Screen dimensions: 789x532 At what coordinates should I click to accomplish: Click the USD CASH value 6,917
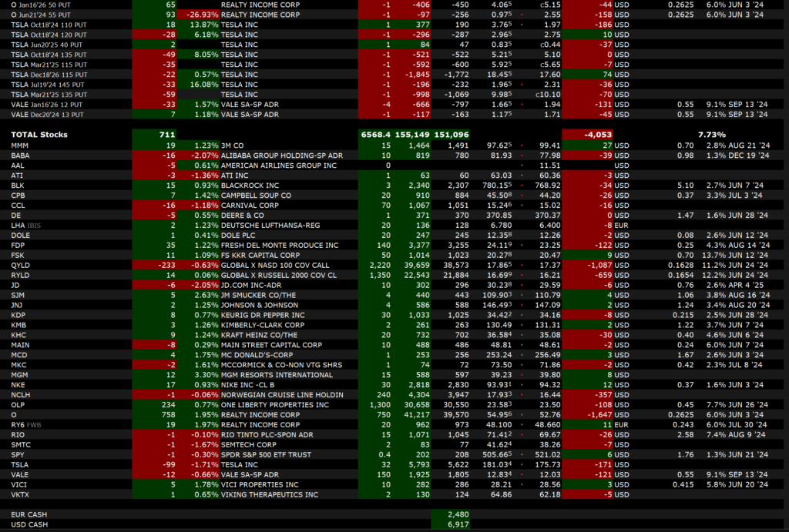457,524
